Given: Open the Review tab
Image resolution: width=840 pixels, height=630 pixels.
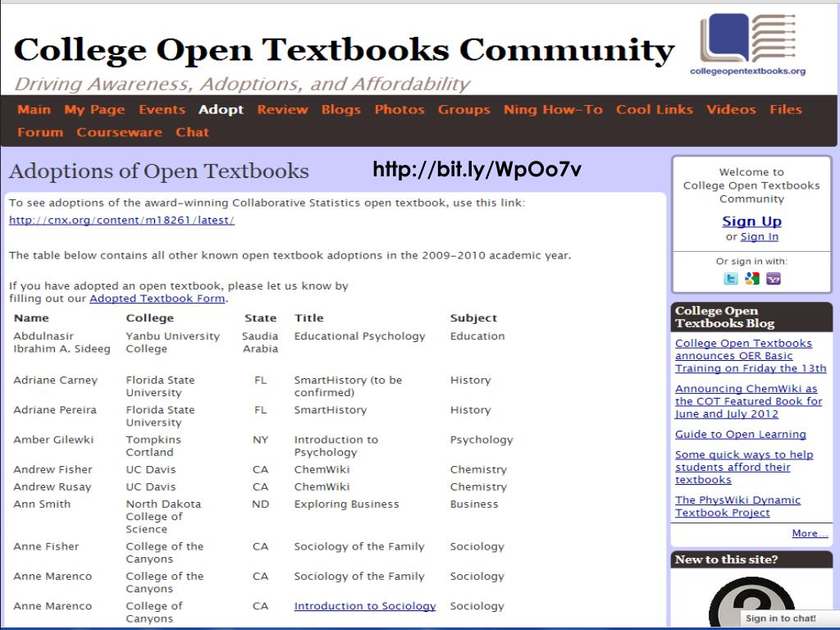Looking at the screenshot, I should [283, 110].
